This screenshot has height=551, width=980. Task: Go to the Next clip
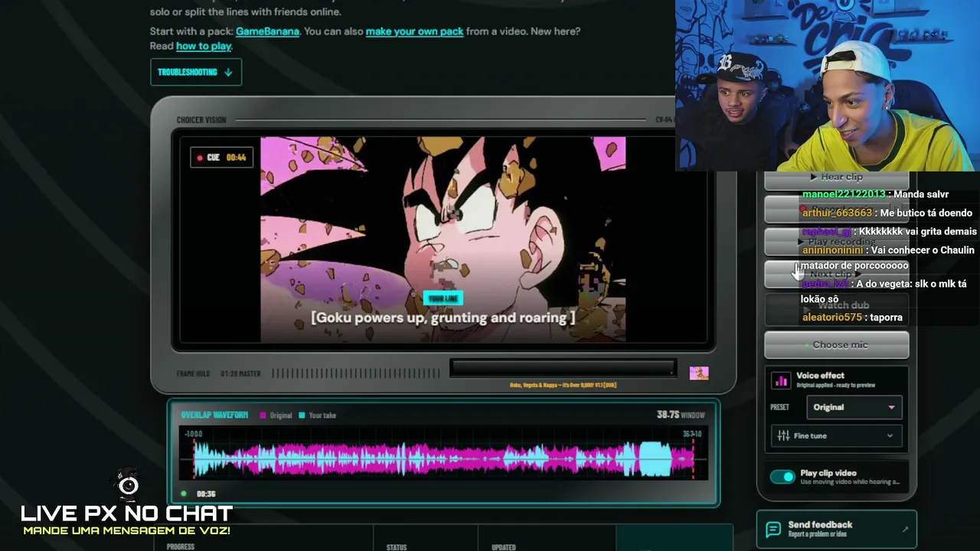[x=837, y=274]
